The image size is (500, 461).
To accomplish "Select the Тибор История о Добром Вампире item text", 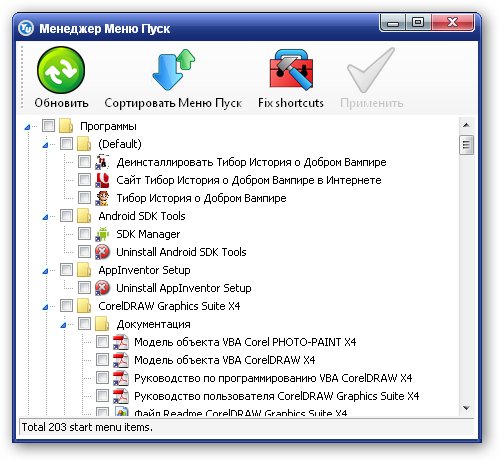I will (201, 198).
